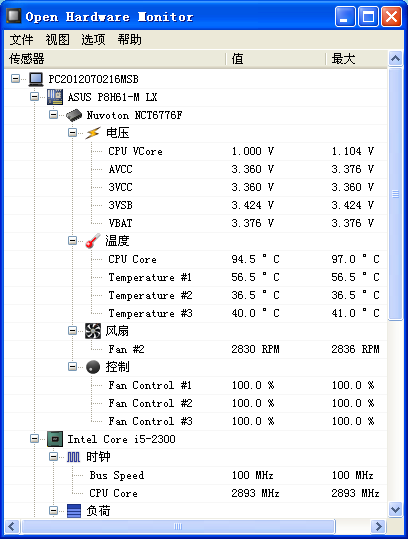Viewport: 408px width, 539px height.
Task: Collapse the ASUS P8H61-M LX node
Action: (x=34, y=97)
